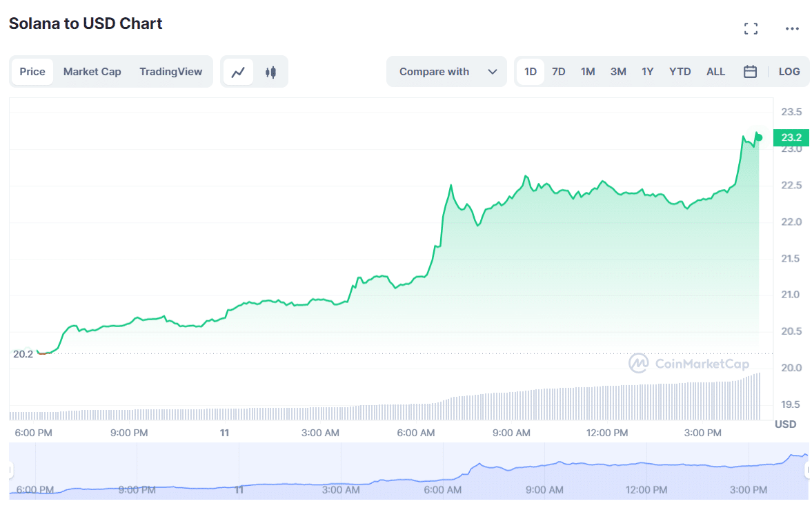Select the 1D time range
The image size is (812, 508).
click(x=531, y=72)
